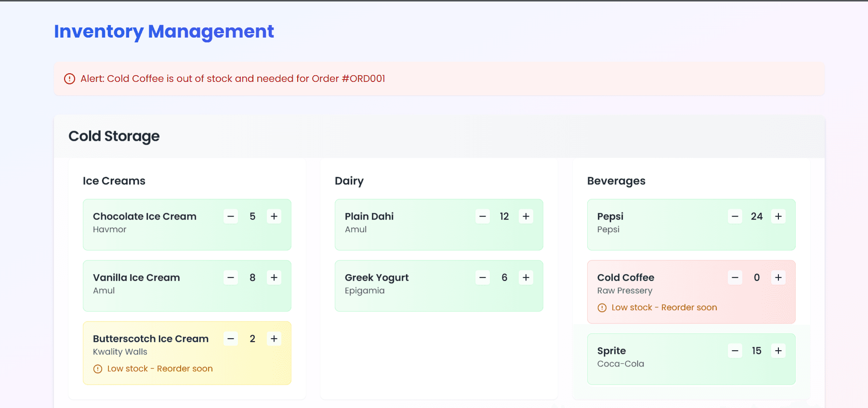
Task: Increase Chocolate Ice Cream quantity with plus
Action: [x=274, y=216]
